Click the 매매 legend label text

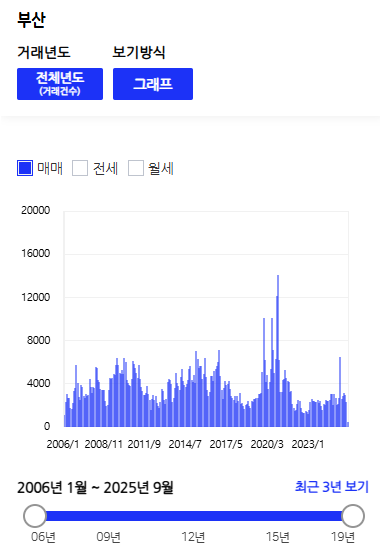[50, 168]
